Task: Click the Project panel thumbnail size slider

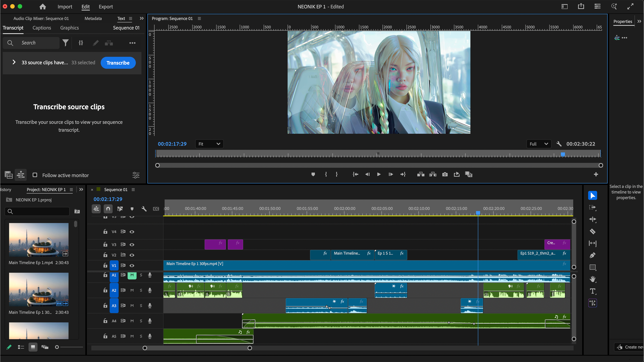Action: 57,347
